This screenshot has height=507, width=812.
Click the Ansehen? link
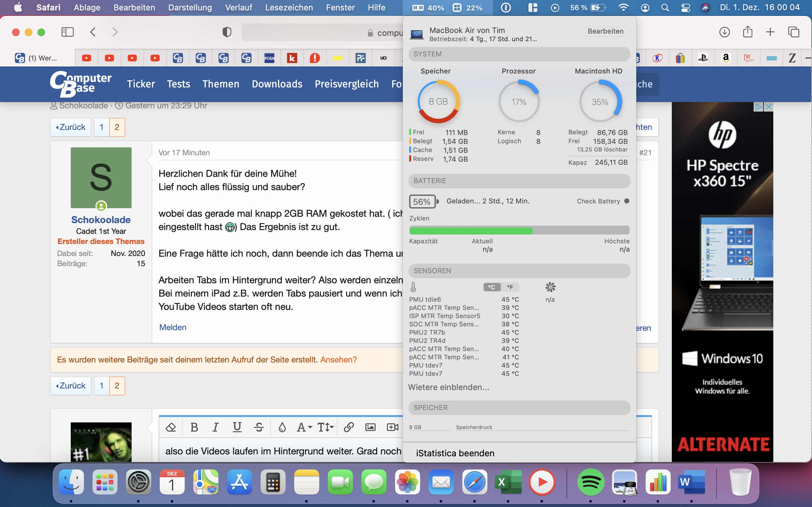point(338,359)
